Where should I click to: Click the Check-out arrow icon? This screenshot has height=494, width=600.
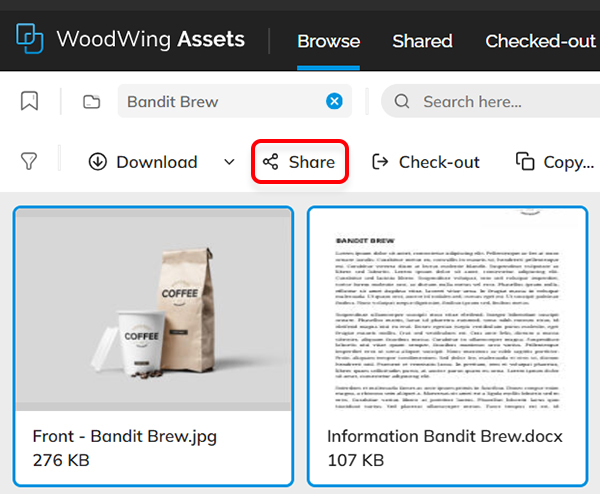point(380,162)
